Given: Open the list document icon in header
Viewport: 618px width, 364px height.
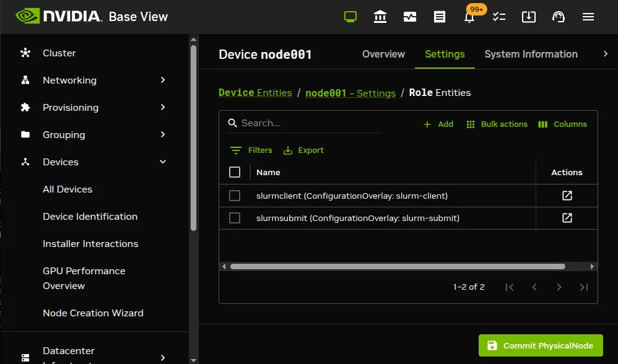Looking at the screenshot, I should pyautogui.click(x=440, y=17).
